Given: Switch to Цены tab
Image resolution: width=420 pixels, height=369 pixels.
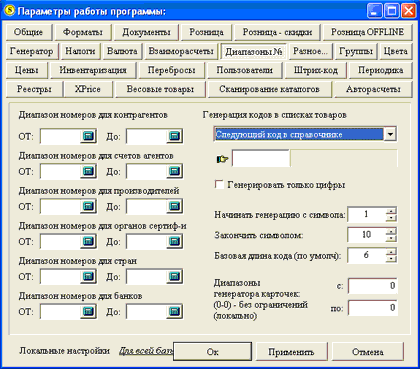Looking at the screenshot, I should tap(27, 70).
